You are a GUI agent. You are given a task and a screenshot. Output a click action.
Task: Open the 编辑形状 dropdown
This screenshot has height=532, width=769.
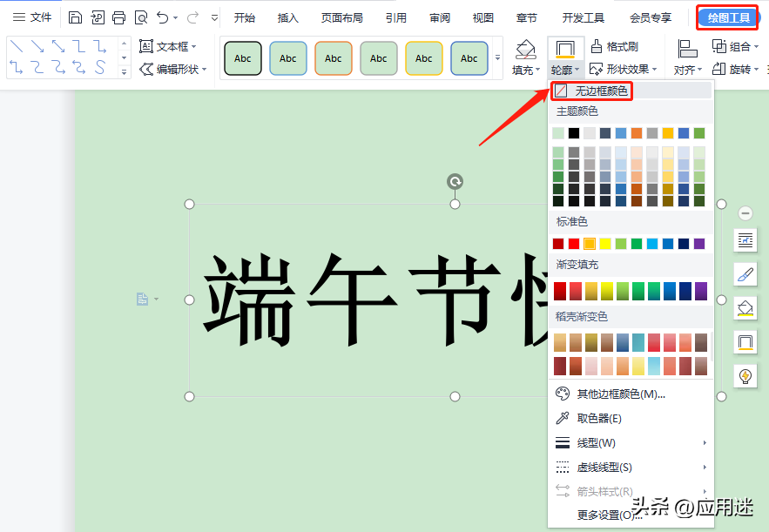tap(173, 69)
